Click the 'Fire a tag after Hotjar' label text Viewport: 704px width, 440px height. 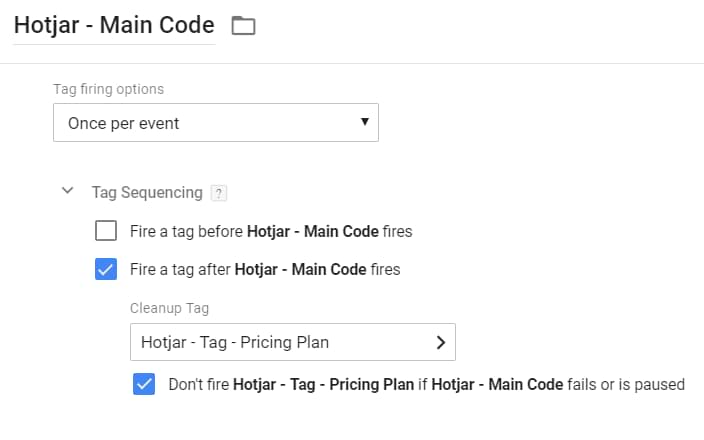click(x=265, y=269)
